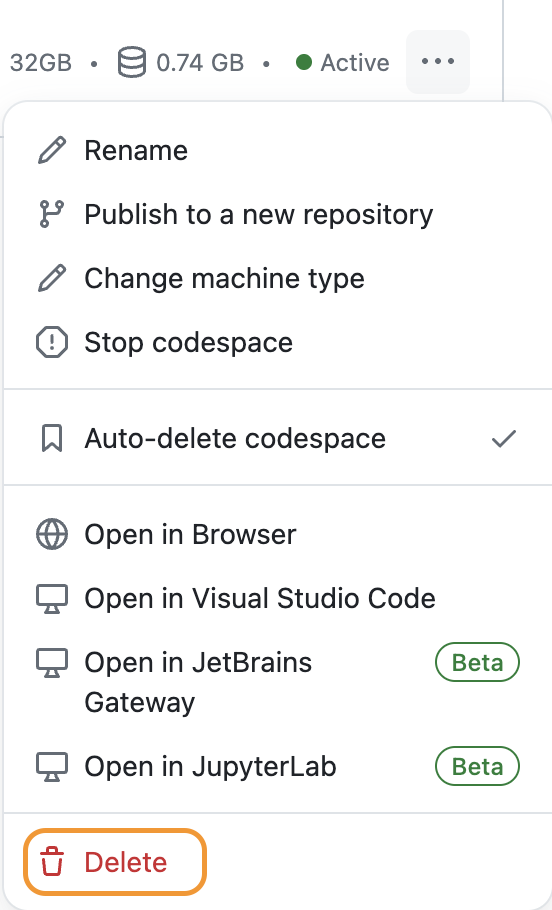Open the three-dot codespace options menu
The image size is (552, 910).
pos(438,62)
